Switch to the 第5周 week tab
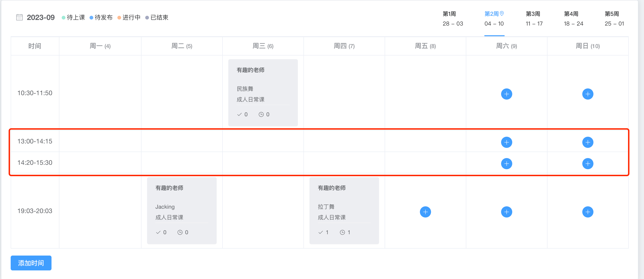Screen dimensions: 644x279 [x=614, y=19]
